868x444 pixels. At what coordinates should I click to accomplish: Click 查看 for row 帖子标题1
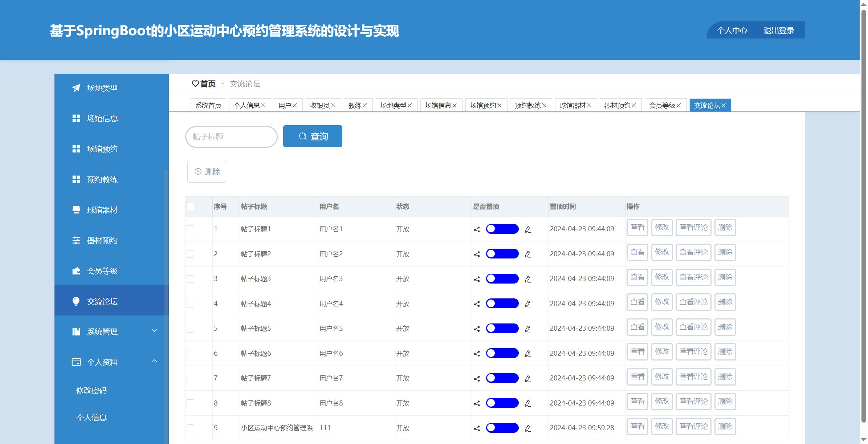click(x=637, y=228)
